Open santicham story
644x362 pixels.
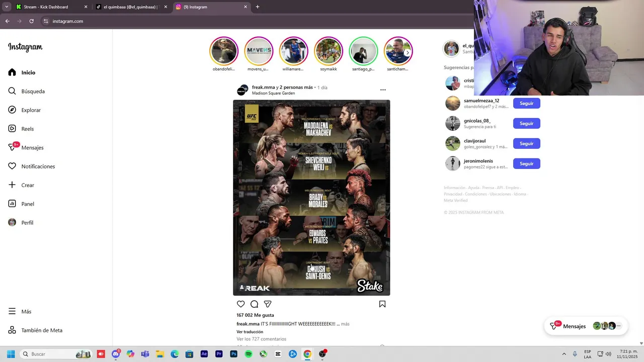point(398,51)
